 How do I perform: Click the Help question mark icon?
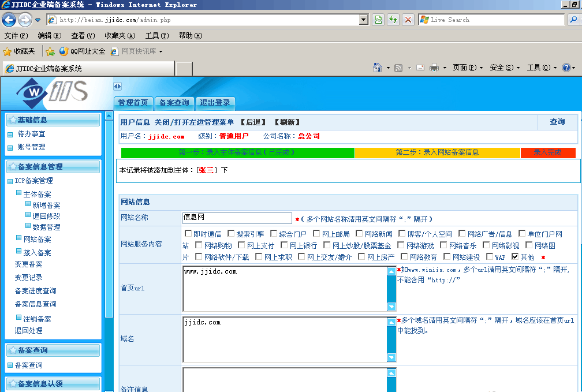click(566, 68)
